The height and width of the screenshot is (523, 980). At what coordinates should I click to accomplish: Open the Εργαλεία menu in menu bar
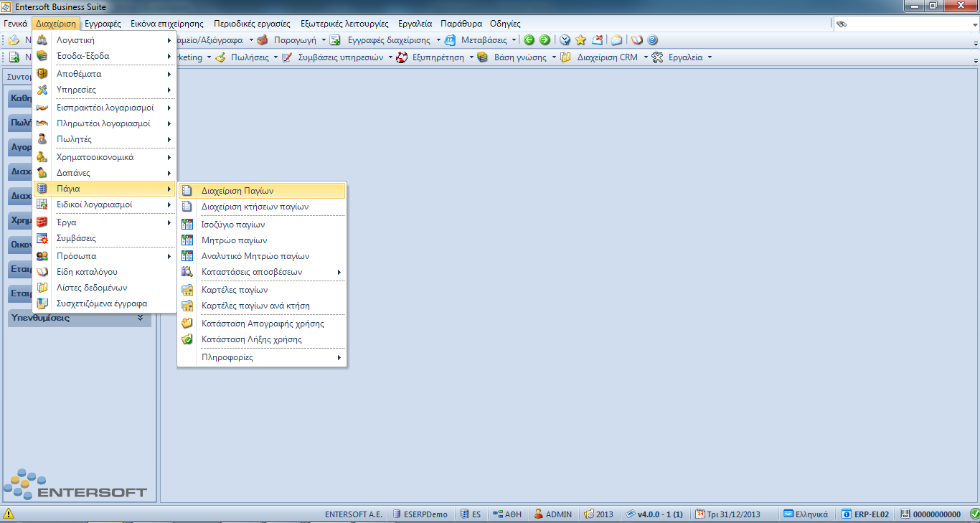(415, 24)
